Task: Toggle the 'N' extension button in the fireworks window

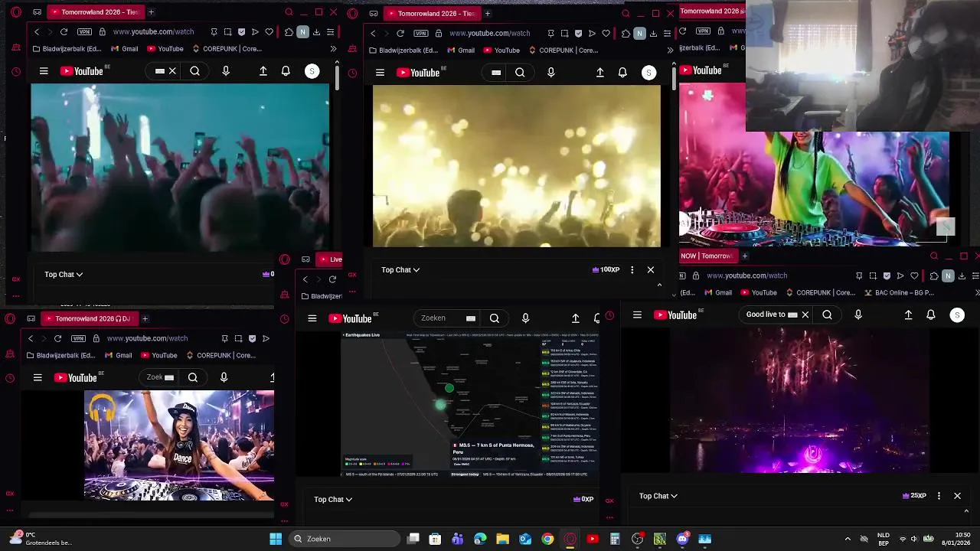Action: click(x=948, y=275)
